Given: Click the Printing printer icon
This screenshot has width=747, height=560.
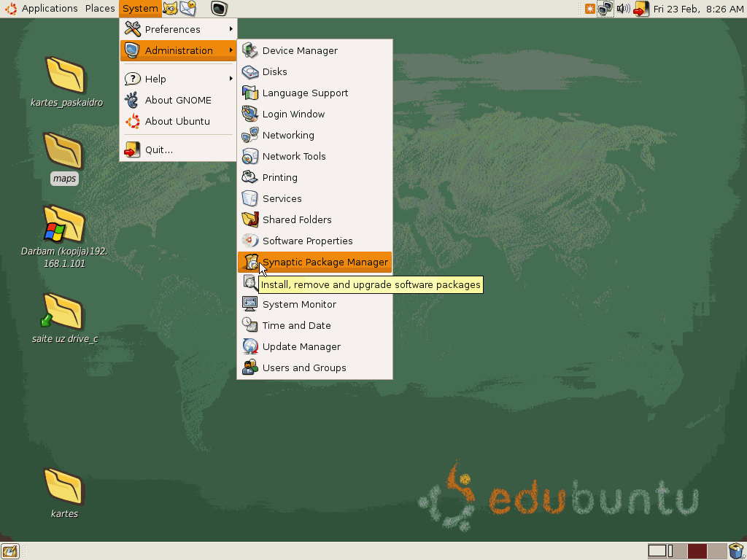Looking at the screenshot, I should [249, 177].
